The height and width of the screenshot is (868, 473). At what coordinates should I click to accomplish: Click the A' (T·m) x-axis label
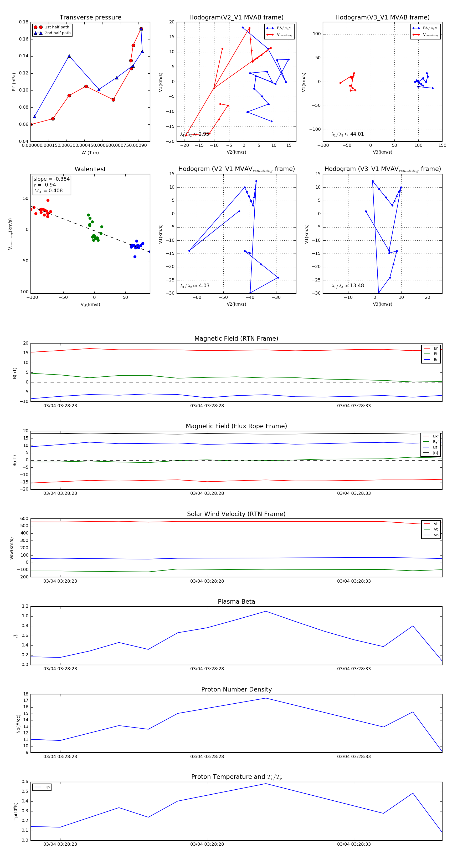click(x=90, y=153)
